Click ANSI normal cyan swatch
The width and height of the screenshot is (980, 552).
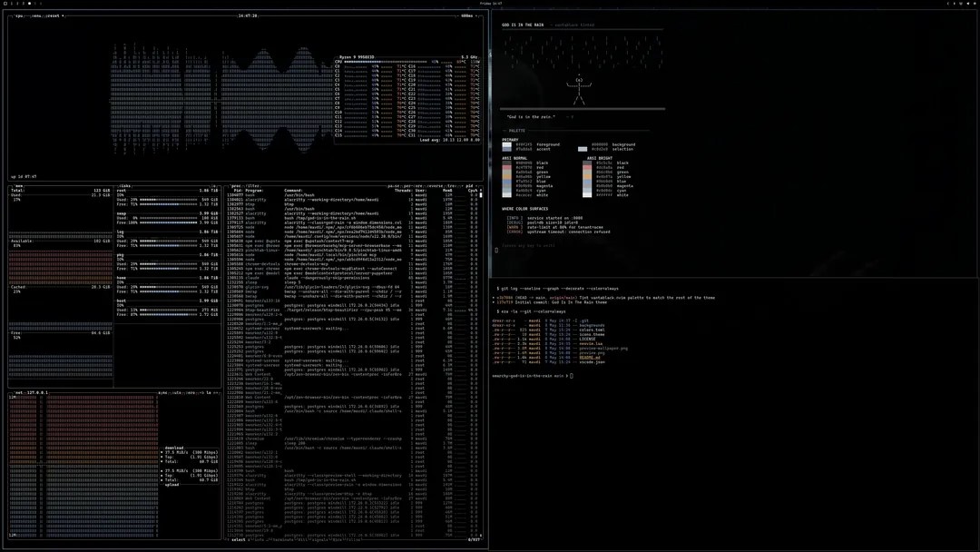pos(507,191)
